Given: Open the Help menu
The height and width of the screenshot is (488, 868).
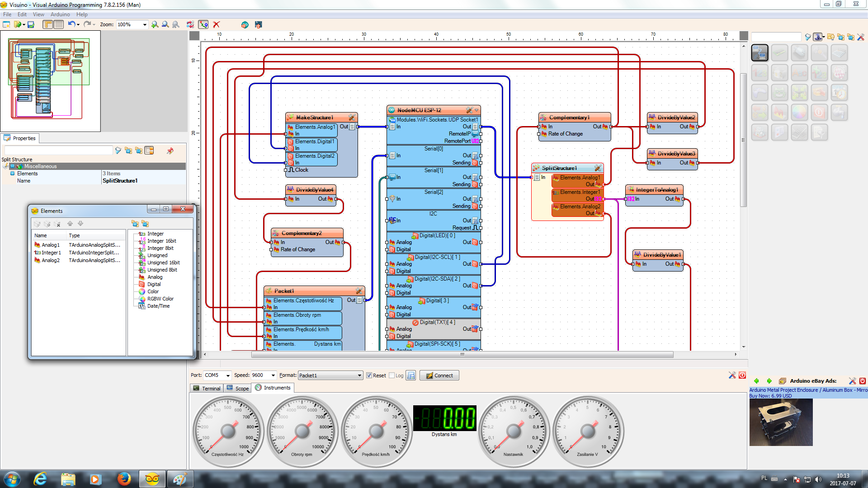Looking at the screenshot, I should pyautogui.click(x=82, y=14).
